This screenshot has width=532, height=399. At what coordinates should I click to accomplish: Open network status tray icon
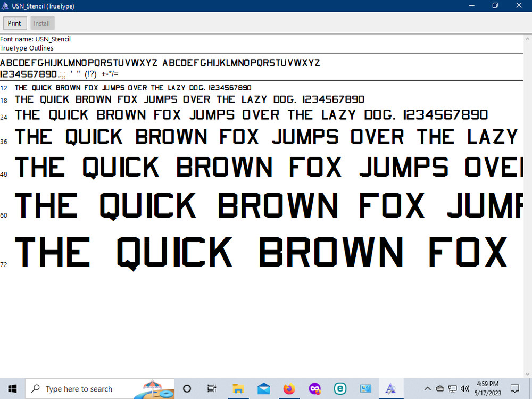[x=452, y=389]
